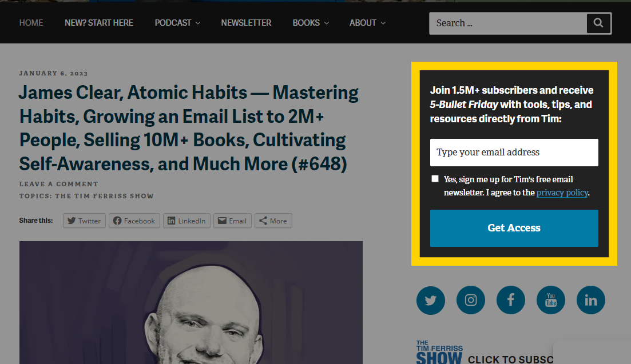This screenshot has height=364, width=631.
Task: Open the YouTube round icon
Action: [x=550, y=300]
